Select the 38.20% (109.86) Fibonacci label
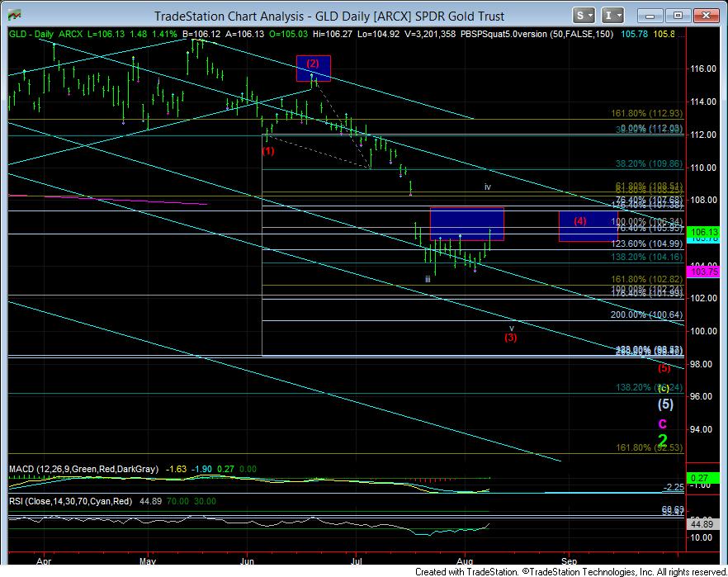728x577 pixels. pos(649,163)
